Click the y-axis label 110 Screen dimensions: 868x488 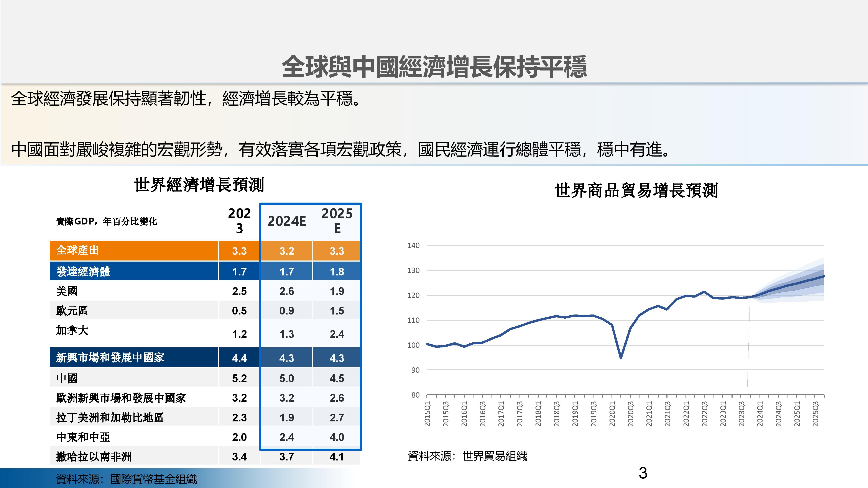pyautogui.click(x=413, y=320)
